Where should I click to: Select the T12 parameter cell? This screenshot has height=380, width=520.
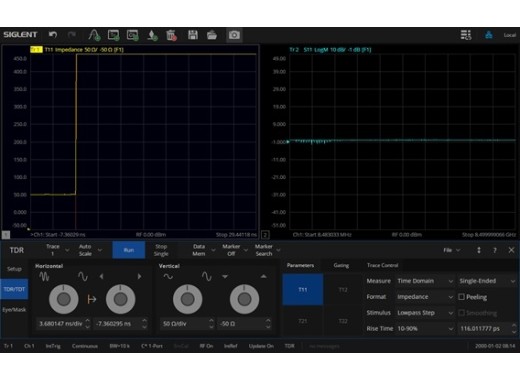343,289
